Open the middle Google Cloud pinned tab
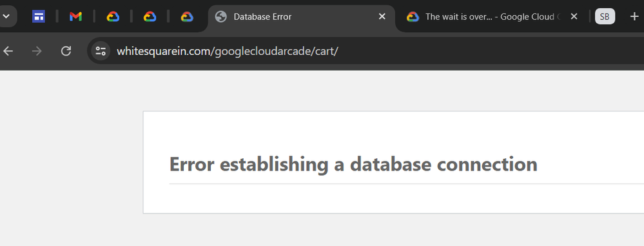 pyautogui.click(x=150, y=16)
